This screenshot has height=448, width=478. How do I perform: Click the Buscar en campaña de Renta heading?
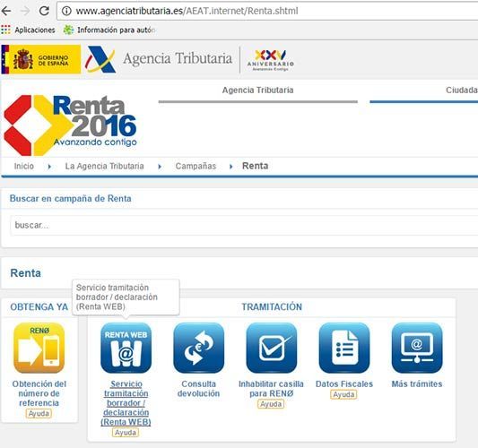[71, 198]
